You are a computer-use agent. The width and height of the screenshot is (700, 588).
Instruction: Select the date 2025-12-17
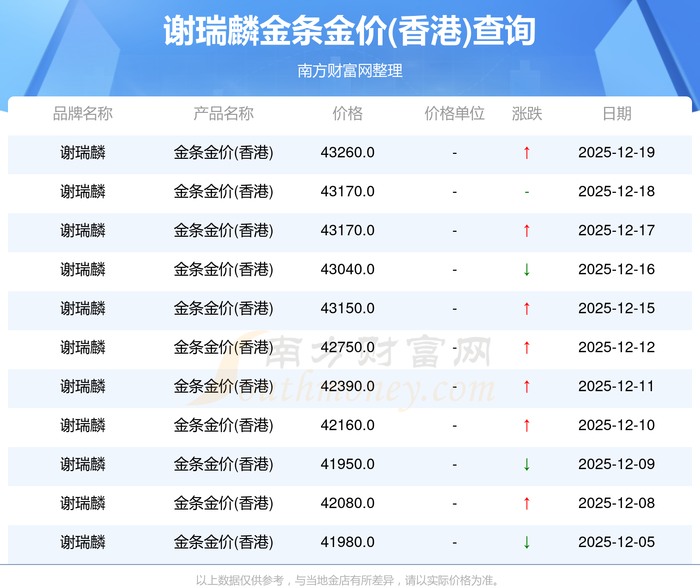[x=616, y=230]
